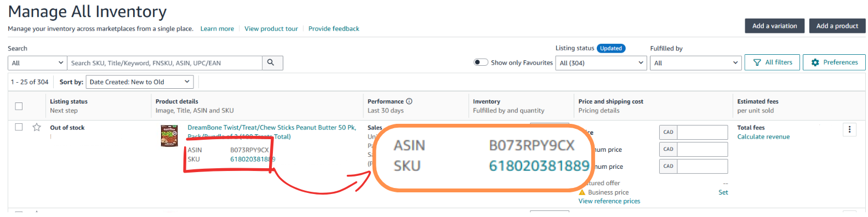The image size is (868, 217).
Task: Open the search scope All dropdown
Action: [37, 63]
